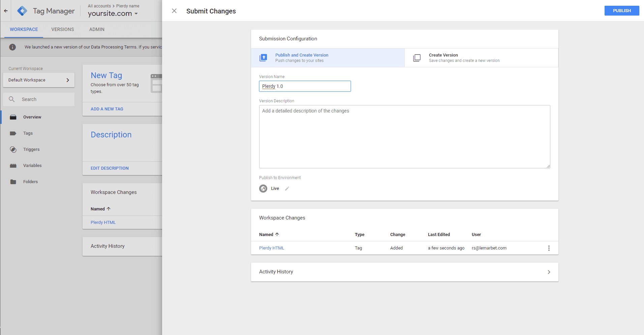Open Plerdy HTML in background Workspace Changes card
Screen dimensions: 644x335
click(x=103, y=223)
